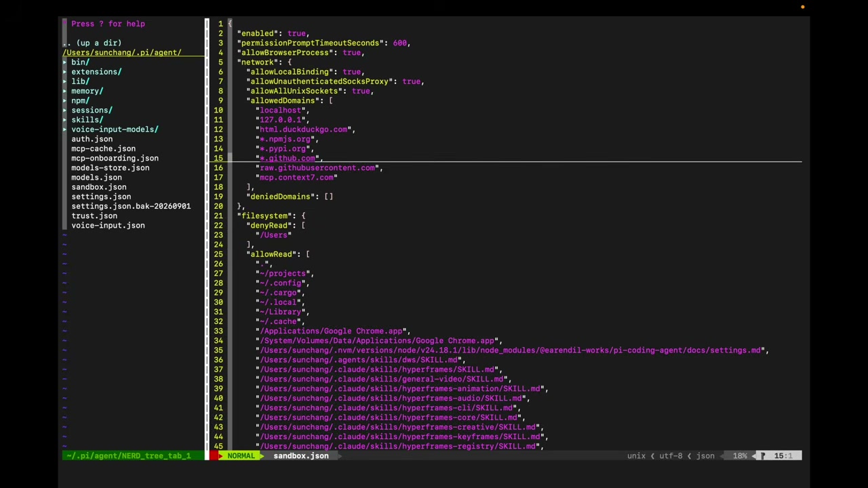Click the "mcp.context7.com" domain entry
This screenshot has height=488, width=868.
coord(296,178)
